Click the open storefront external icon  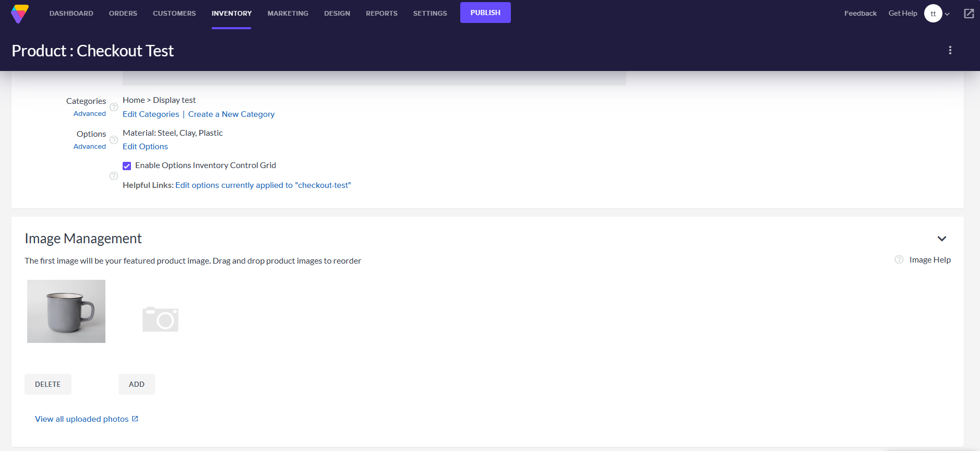969,14
